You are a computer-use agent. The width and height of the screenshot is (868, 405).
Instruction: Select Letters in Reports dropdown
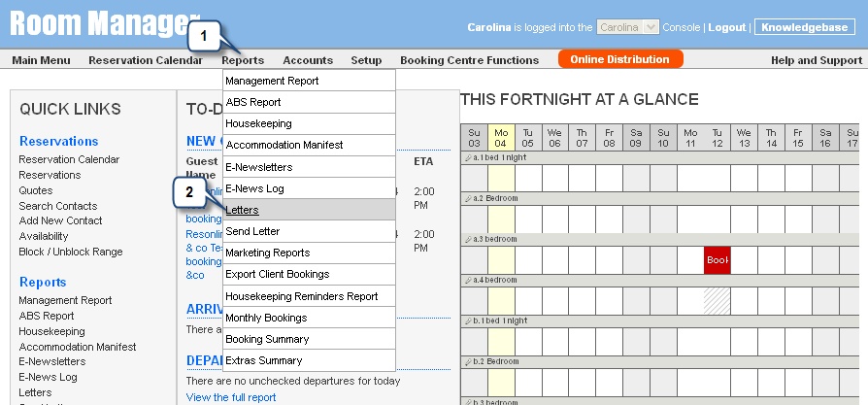(309, 210)
